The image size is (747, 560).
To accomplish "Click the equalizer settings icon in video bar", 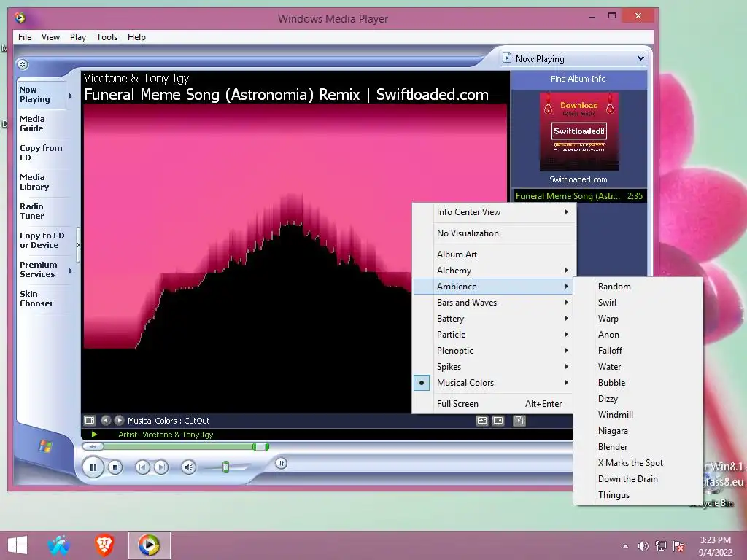I will [482, 421].
